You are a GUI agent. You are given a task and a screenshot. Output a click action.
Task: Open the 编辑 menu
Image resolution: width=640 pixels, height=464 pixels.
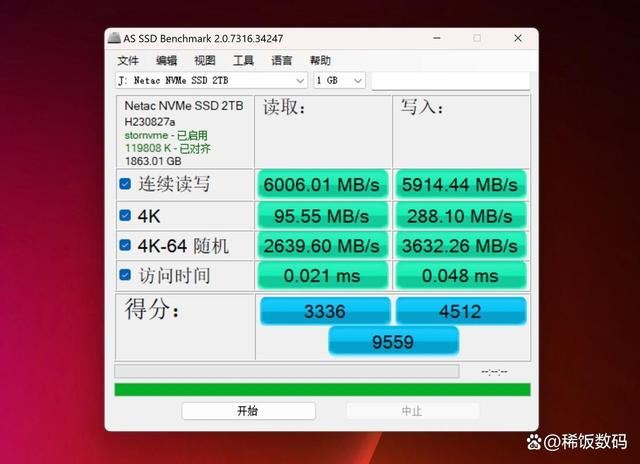click(x=167, y=61)
